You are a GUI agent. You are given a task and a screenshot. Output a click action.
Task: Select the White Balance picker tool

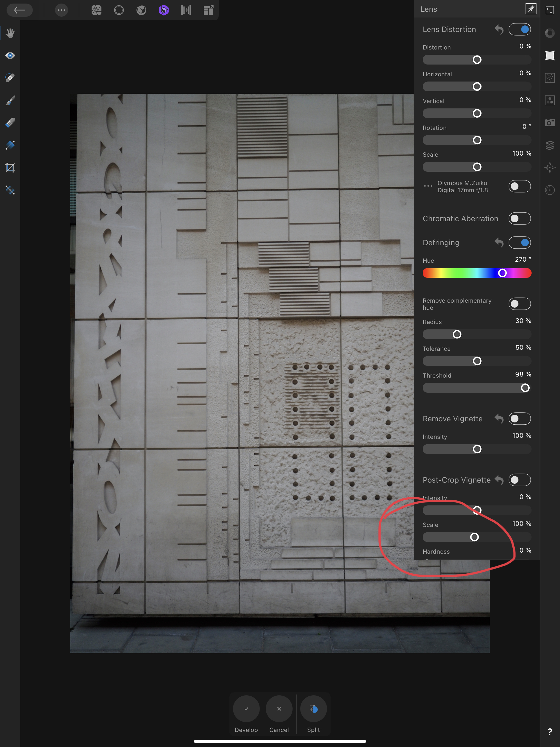pyautogui.click(x=10, y=190)
